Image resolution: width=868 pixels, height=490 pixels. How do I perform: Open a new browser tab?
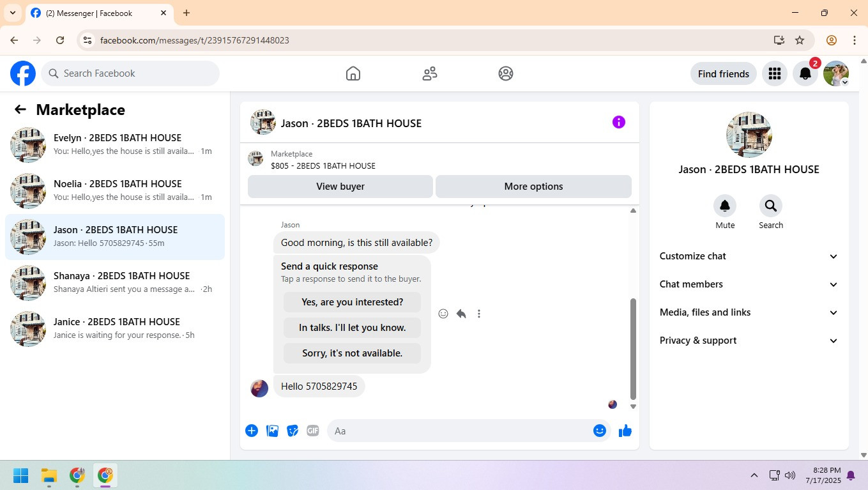187,13
